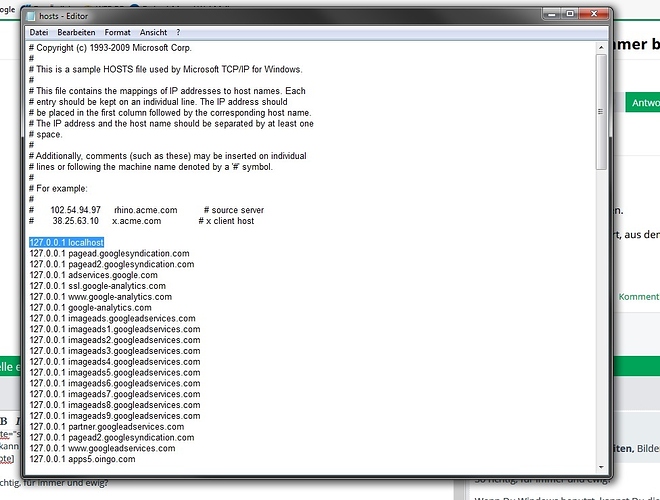Click the '# x client host' comment
This screenshot has height=500, width=660.
[x=226, y=221]
